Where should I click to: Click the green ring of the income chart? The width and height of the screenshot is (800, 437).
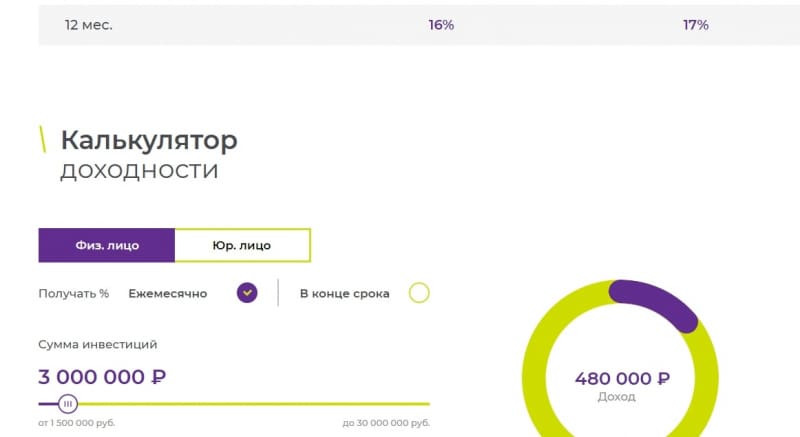[x=534, y=377]
